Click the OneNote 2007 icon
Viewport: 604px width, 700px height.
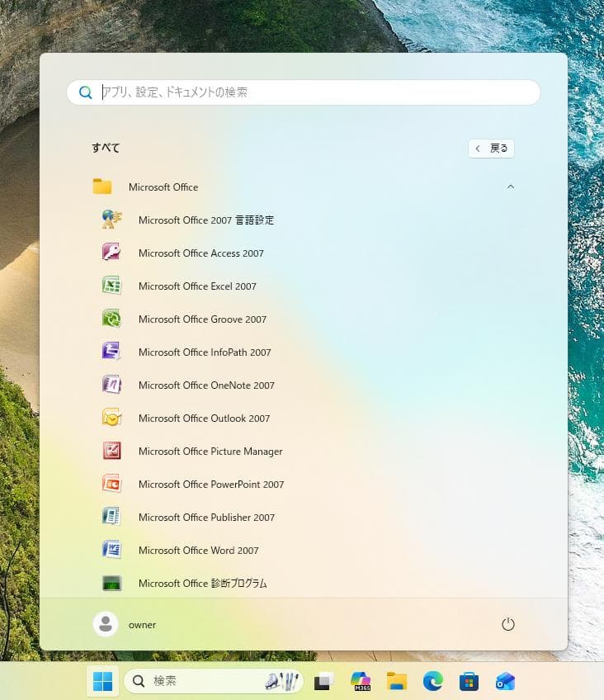(111, 385)
